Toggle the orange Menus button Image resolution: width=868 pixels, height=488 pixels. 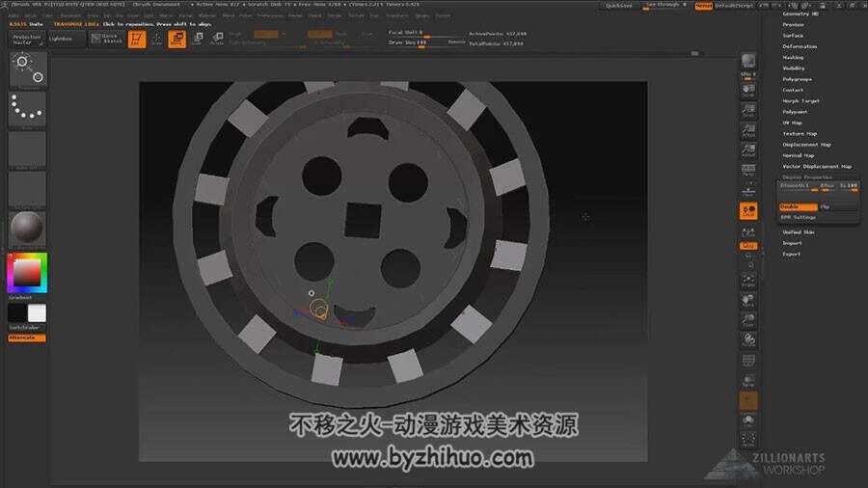(x=704, y=6)
